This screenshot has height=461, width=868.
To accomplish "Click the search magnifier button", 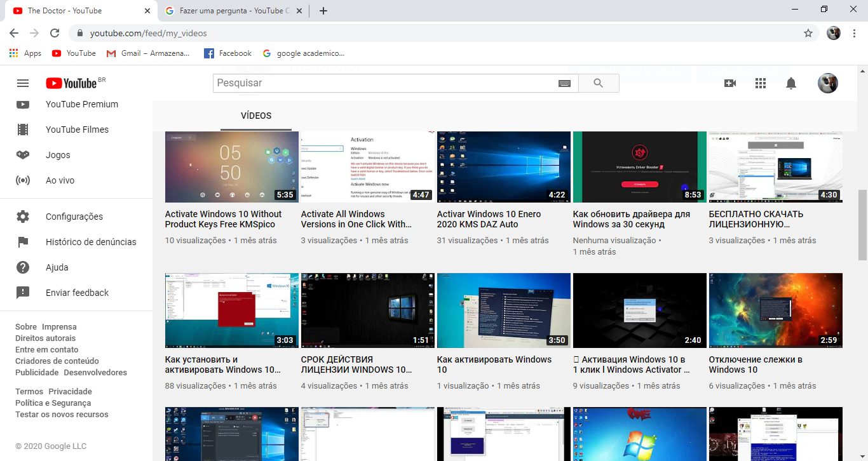I will [599, 83].
